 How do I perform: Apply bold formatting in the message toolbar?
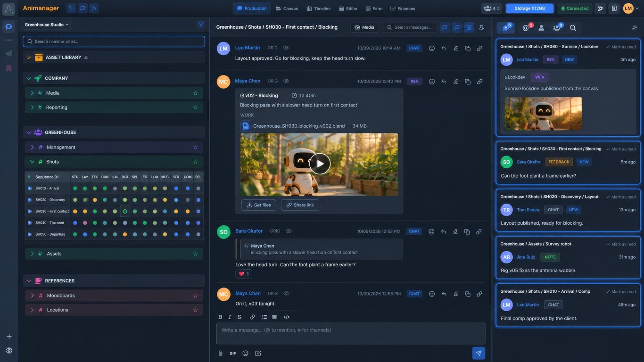pos(220,317)
